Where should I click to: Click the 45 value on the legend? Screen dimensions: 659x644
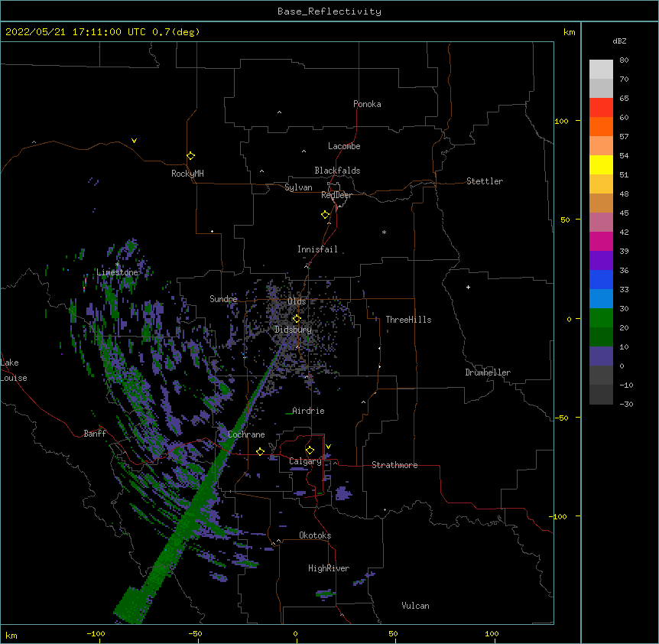coord(624,213)
